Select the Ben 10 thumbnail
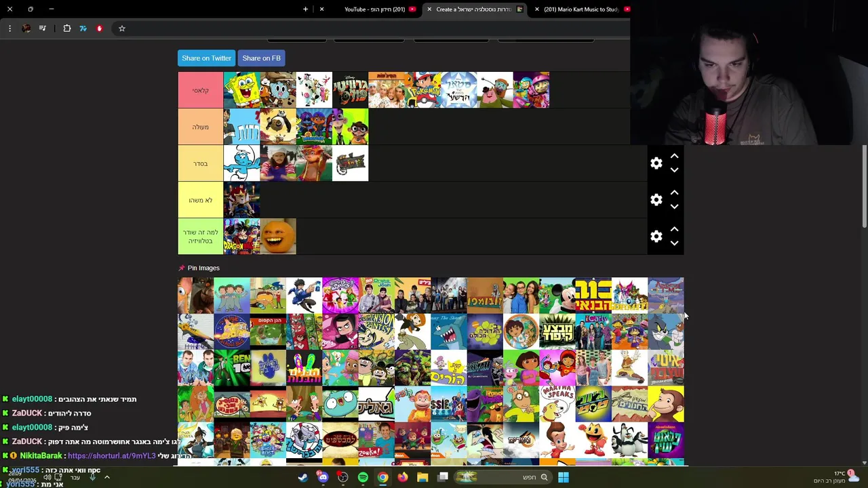 click(x=232, y=368)
